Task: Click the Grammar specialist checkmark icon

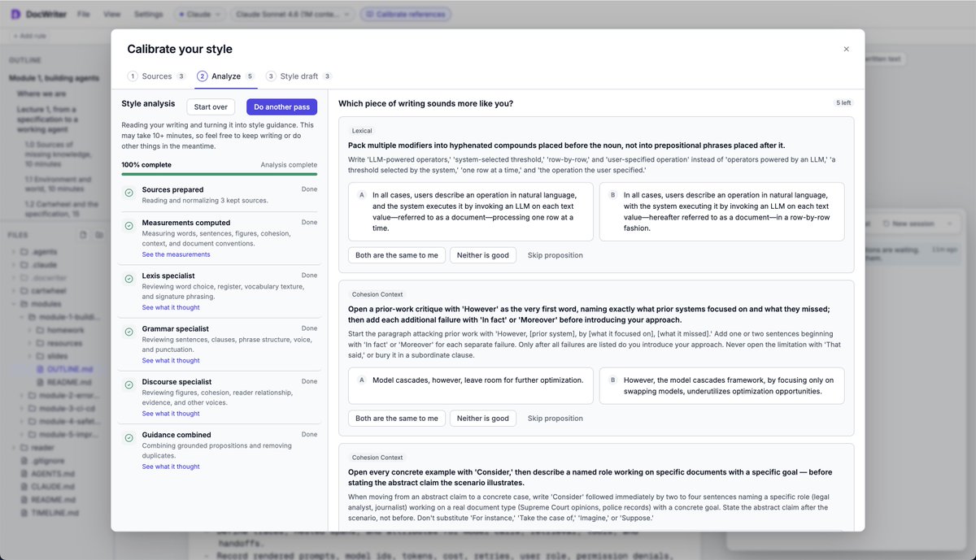Action: (129, 332)
